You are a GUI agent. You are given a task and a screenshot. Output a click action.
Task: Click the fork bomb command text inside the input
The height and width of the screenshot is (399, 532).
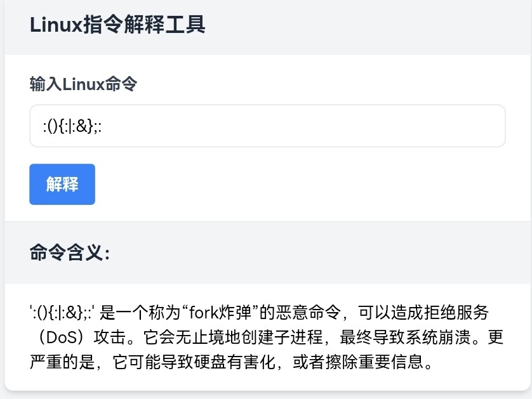tap(73, 126)
